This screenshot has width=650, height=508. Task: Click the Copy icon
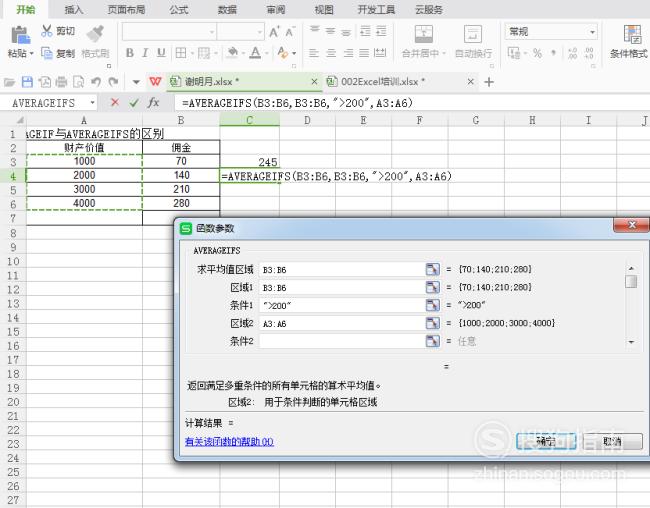click(x=47, y=53)
